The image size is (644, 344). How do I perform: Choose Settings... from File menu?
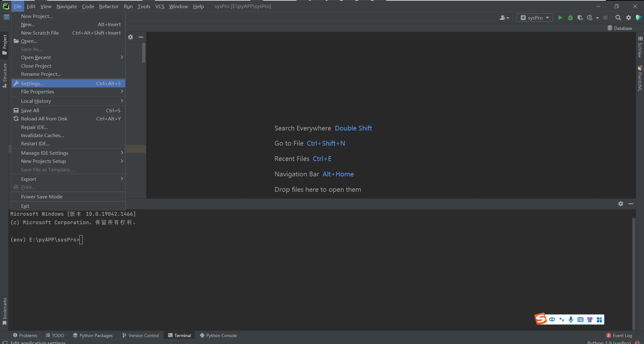pyautogui.click(x=32, y=84)
